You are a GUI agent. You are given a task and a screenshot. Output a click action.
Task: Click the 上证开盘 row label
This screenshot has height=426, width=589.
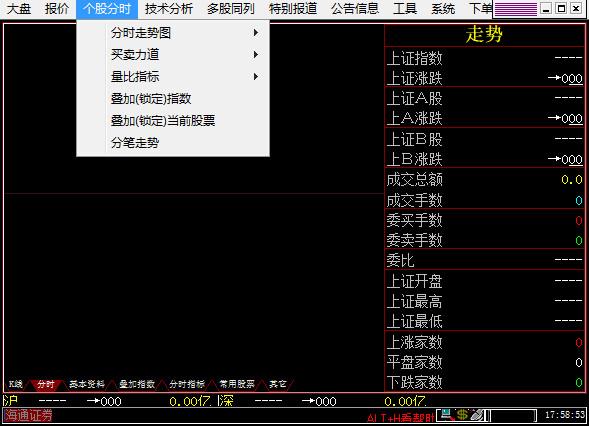click(x=415, y=281)
